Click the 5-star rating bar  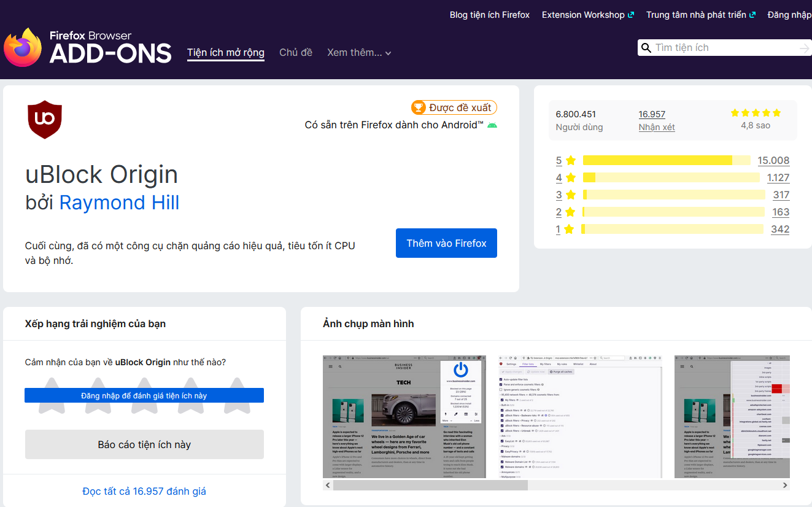(667, 161)
